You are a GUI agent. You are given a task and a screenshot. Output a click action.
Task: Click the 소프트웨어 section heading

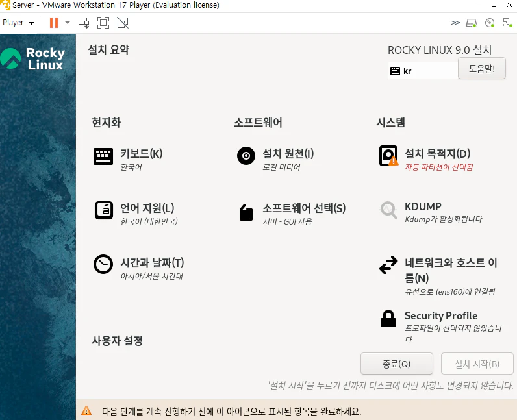pos(258,123)
